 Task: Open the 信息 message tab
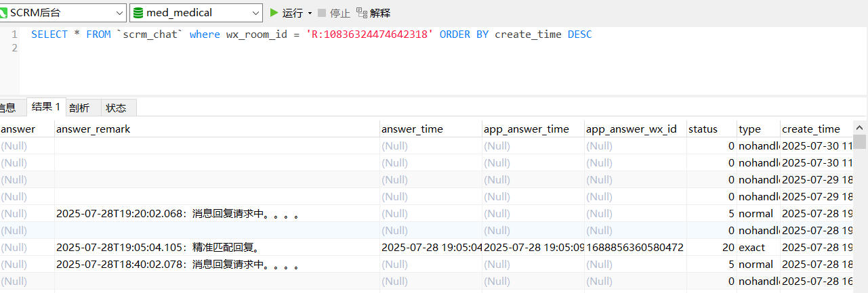7,108
